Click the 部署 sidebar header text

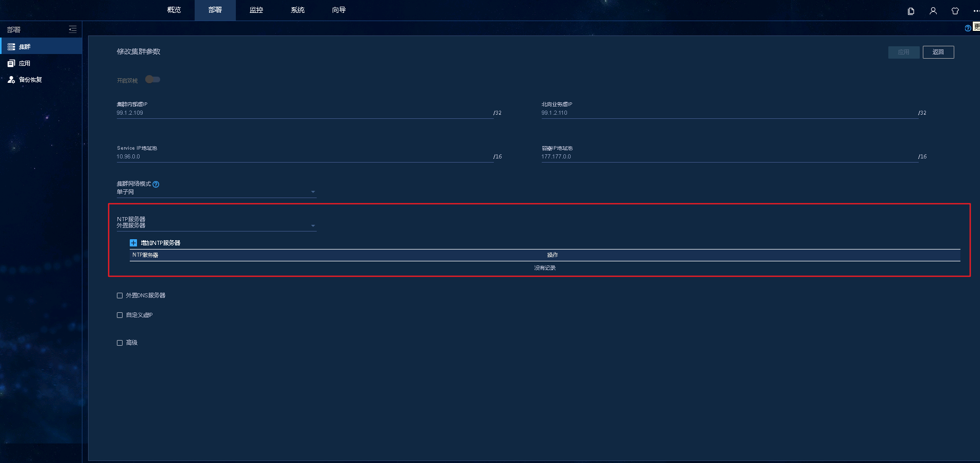point(14,30)
